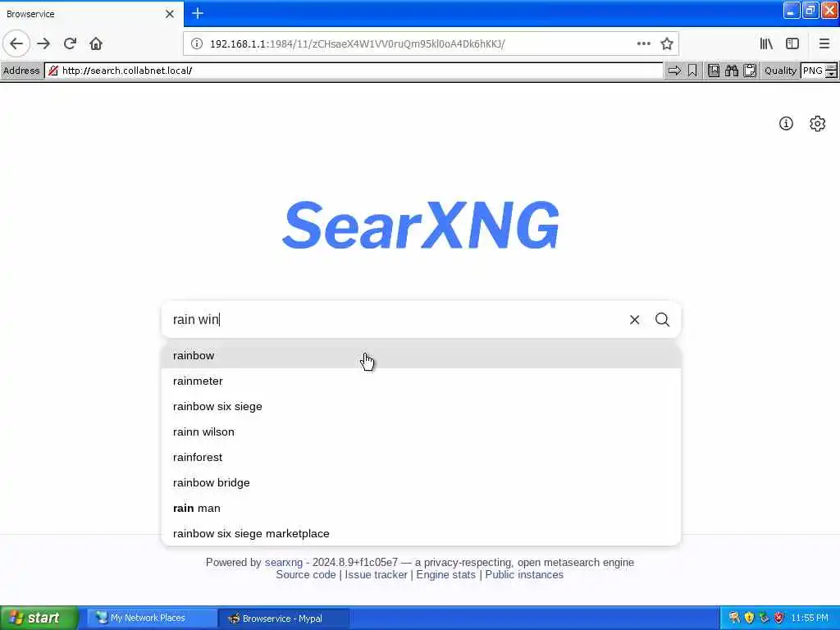Toggle the browser sidebar view

pyautogui.click(x=792, y=43)
